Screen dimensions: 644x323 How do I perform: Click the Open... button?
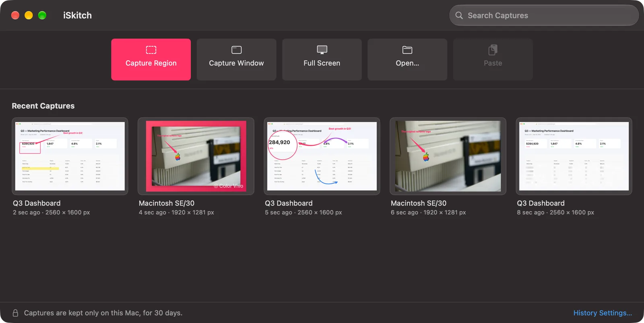(407, 60)
